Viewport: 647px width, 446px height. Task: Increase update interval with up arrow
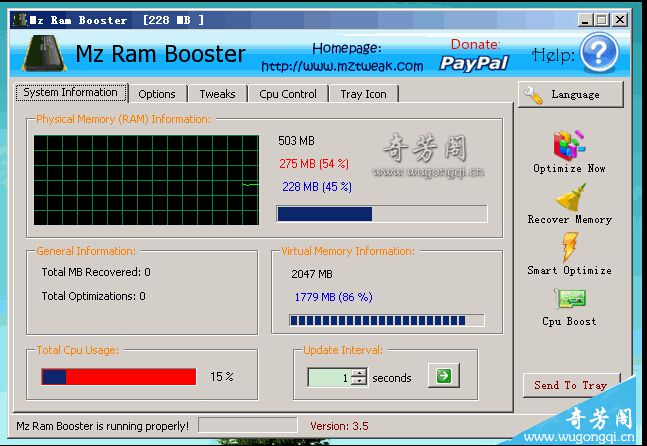pyautogui.click(x=359, y=373)
